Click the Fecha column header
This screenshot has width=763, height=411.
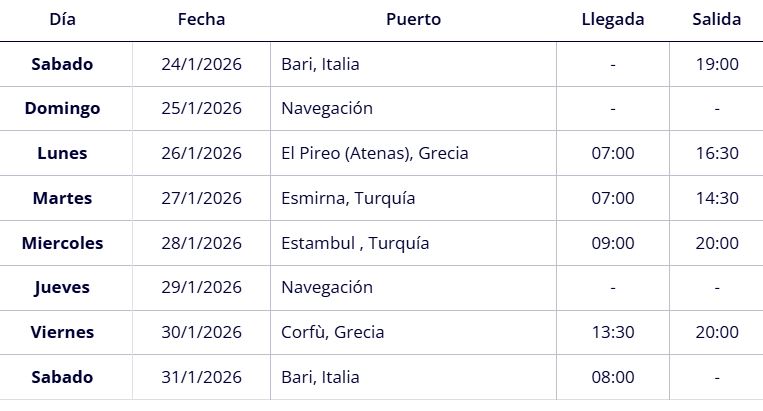coord(201,19)
